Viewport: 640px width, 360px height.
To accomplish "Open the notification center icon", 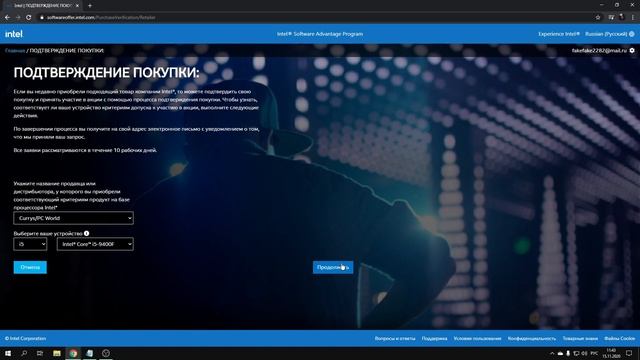I will point(629,353).
